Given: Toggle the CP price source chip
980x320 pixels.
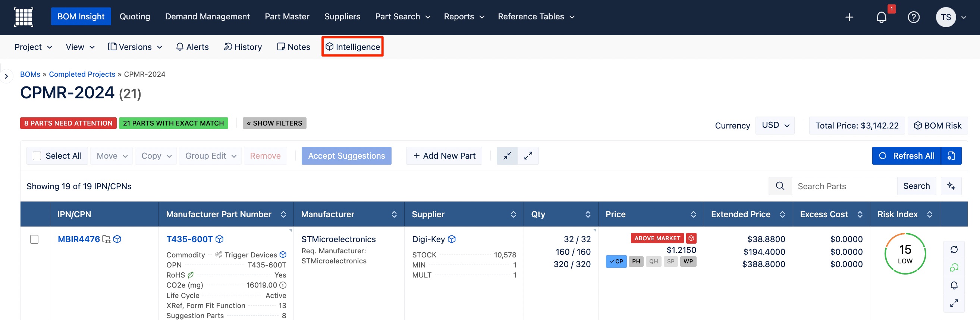Looking at the screenshot, I should click(616, 262).
